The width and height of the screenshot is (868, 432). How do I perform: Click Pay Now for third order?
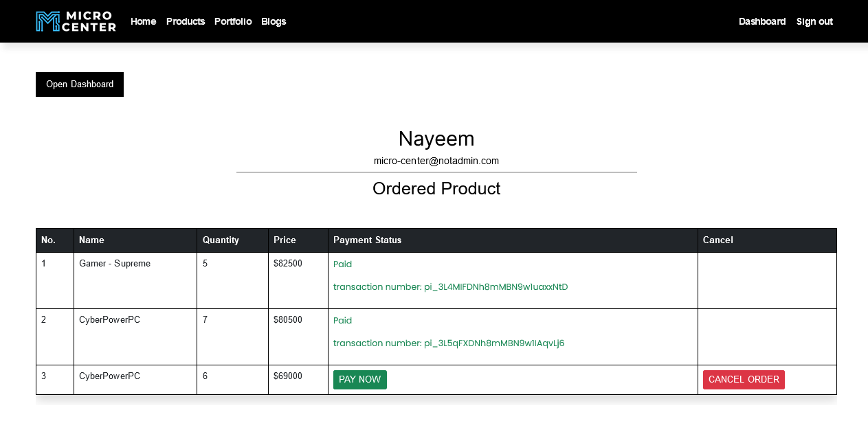click(359, 380)
